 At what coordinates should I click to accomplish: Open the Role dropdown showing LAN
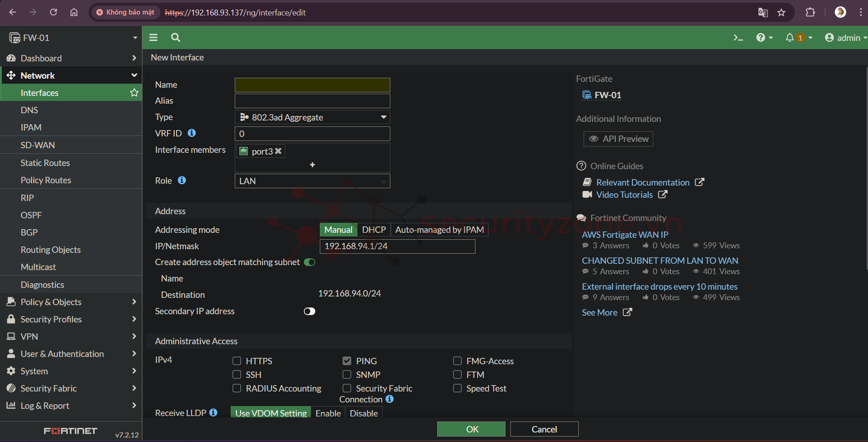(x=312, y=181)
